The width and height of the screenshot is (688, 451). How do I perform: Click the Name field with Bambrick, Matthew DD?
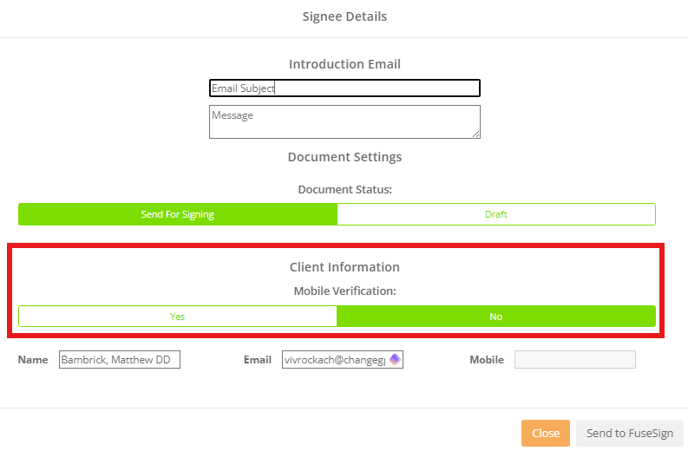tap(120, 360)
